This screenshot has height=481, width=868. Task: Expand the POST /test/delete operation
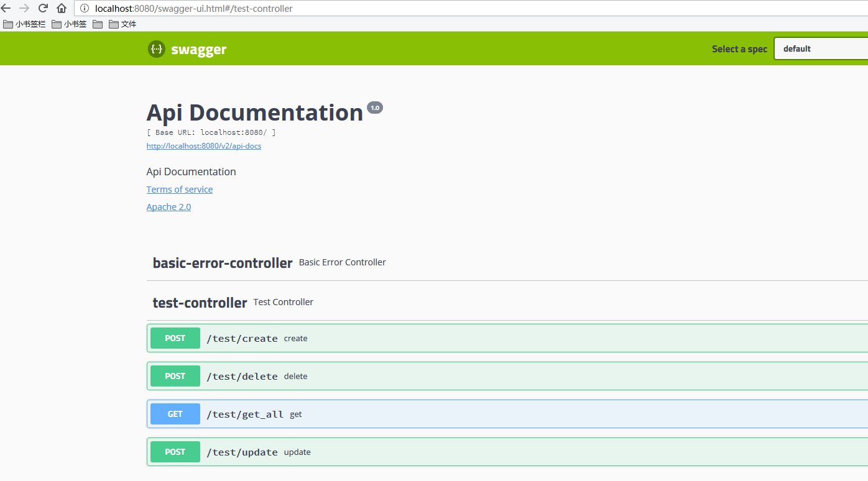point(242,377)
